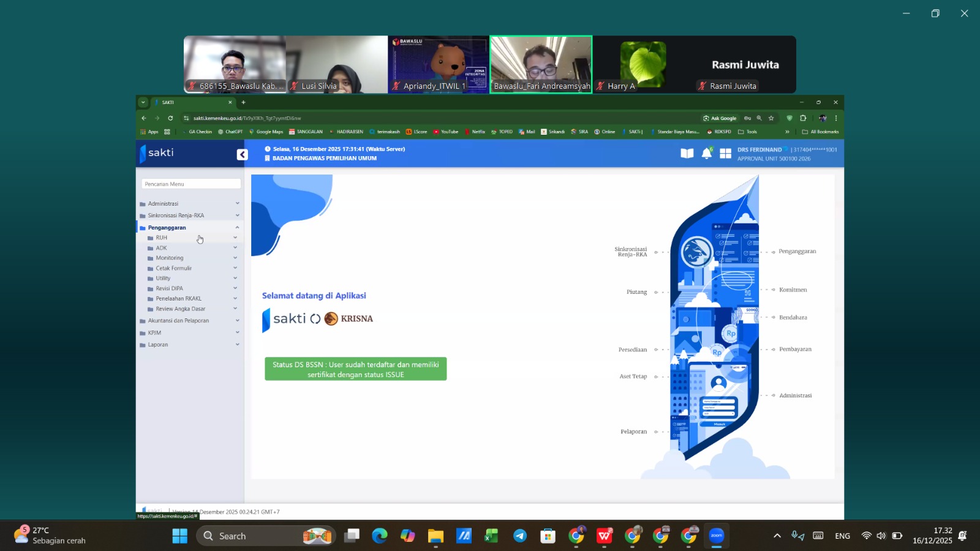Open the Akuntansi dan Pelaporan menu
The height and width of the screenshot is (551, 980).
178,321
